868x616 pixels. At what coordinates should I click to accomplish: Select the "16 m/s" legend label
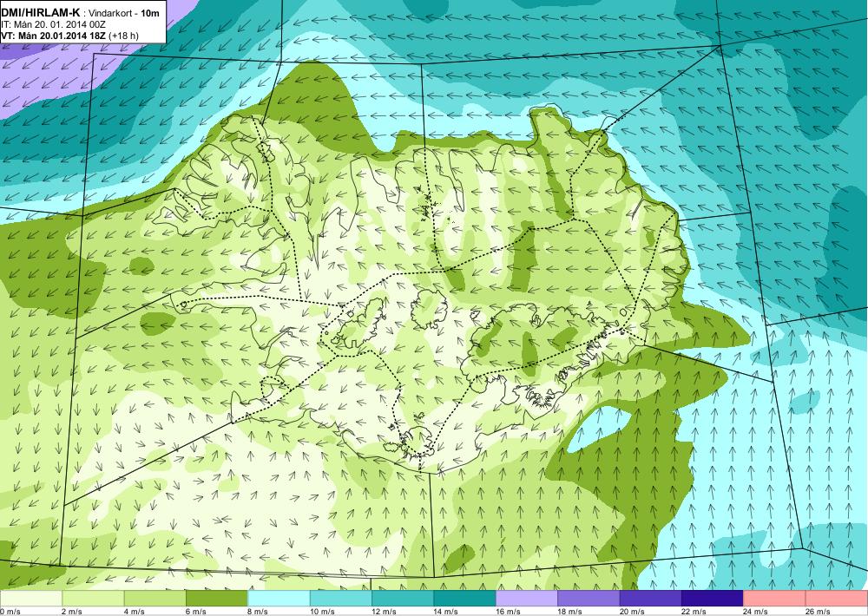tap(508, 612)
